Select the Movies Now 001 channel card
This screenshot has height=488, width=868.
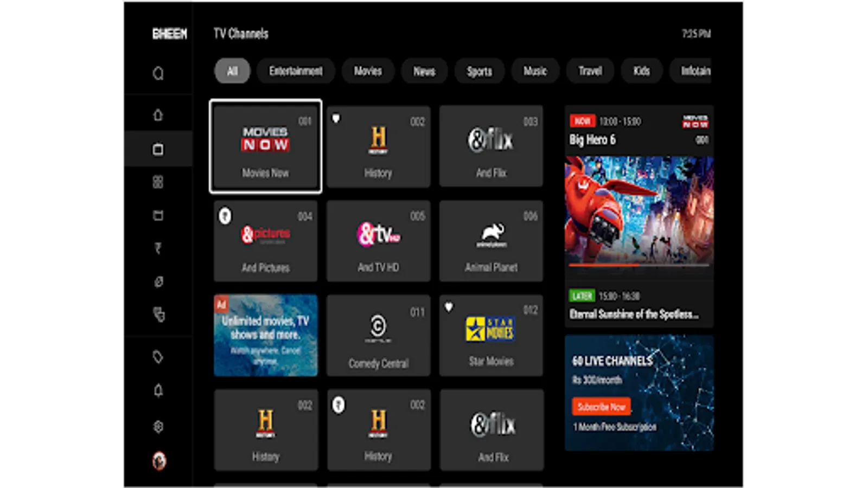pos(265,146)
